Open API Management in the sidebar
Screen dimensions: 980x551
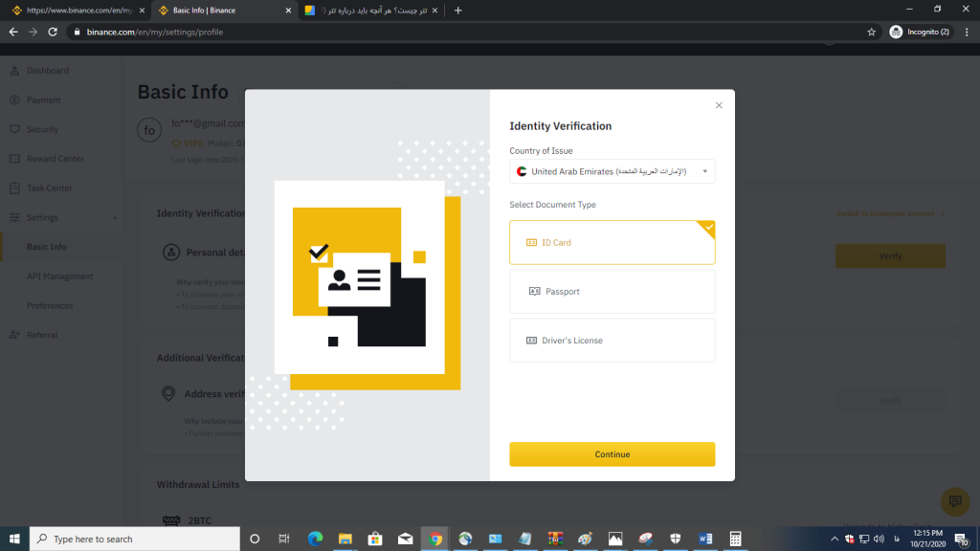tap(61, 276)
